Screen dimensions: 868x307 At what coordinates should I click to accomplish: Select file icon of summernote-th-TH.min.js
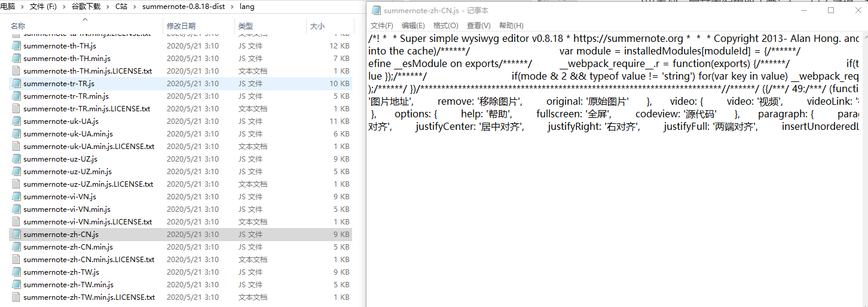(x=16, y=59)
